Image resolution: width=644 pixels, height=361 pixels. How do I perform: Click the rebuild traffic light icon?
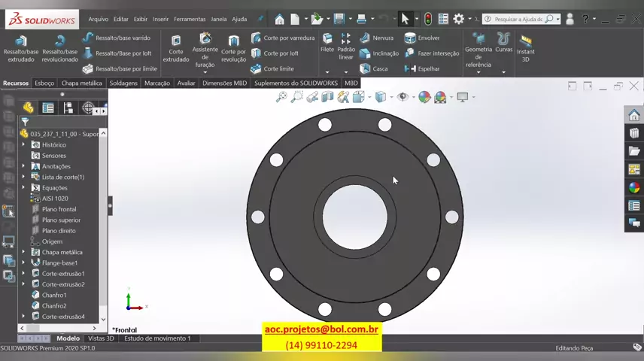(427, 19)
